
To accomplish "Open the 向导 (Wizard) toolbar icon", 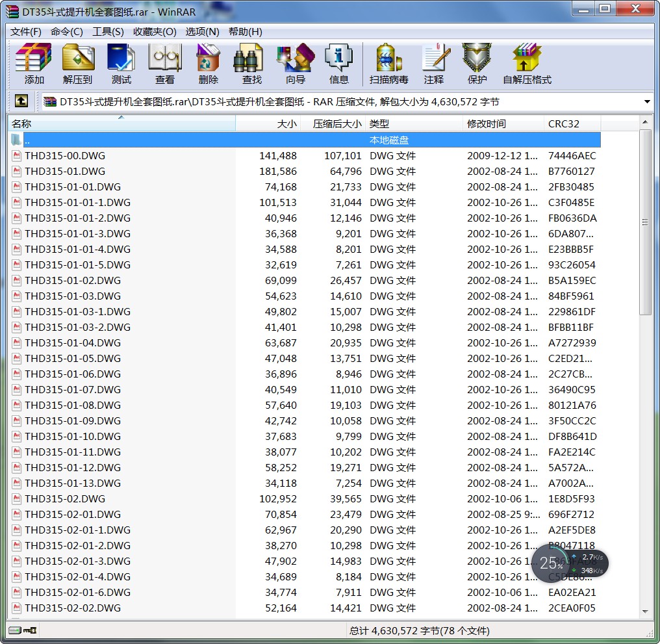I will pyautogui.click(x=296, y=58).
